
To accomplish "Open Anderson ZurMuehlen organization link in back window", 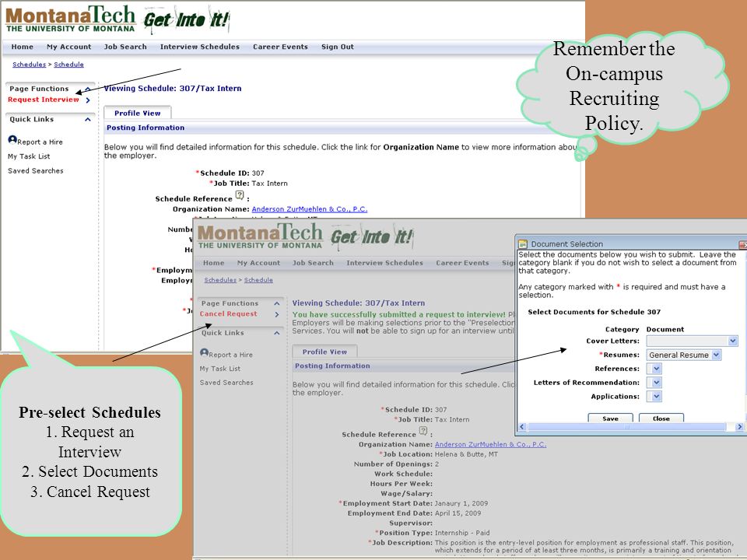I will coord(309,209).
